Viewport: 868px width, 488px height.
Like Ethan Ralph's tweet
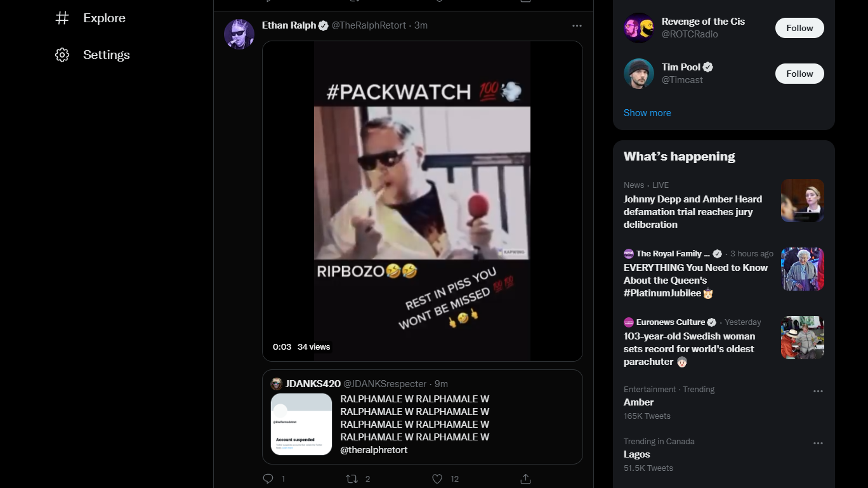[437, 478]
